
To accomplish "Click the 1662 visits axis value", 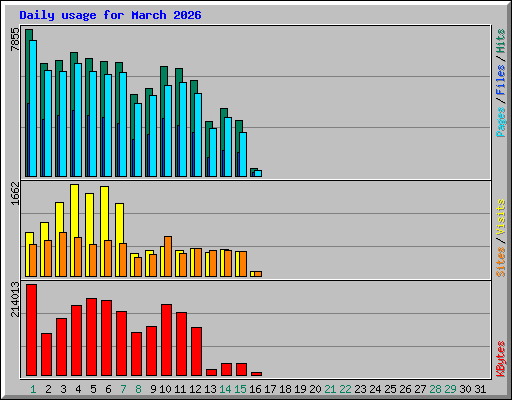I will pyautogui.click(x=15, y=194).
